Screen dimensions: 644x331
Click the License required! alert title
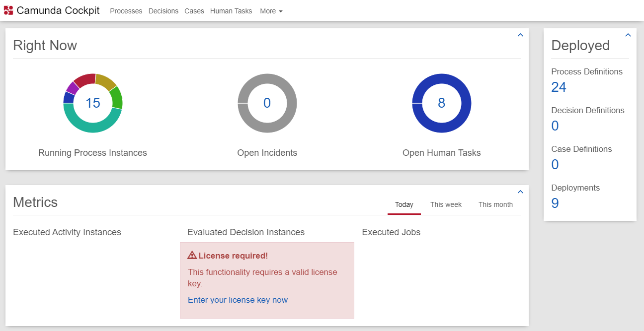point(233,256)
